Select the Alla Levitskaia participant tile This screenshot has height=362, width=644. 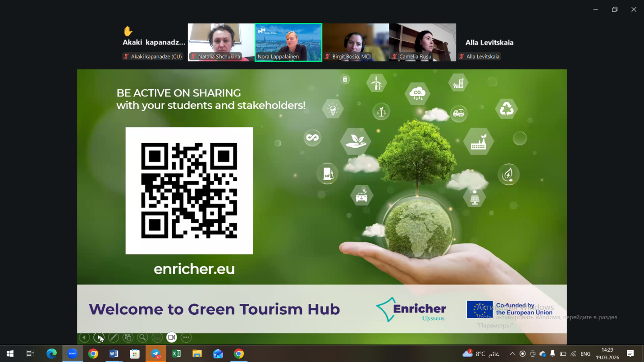[489, 43]
